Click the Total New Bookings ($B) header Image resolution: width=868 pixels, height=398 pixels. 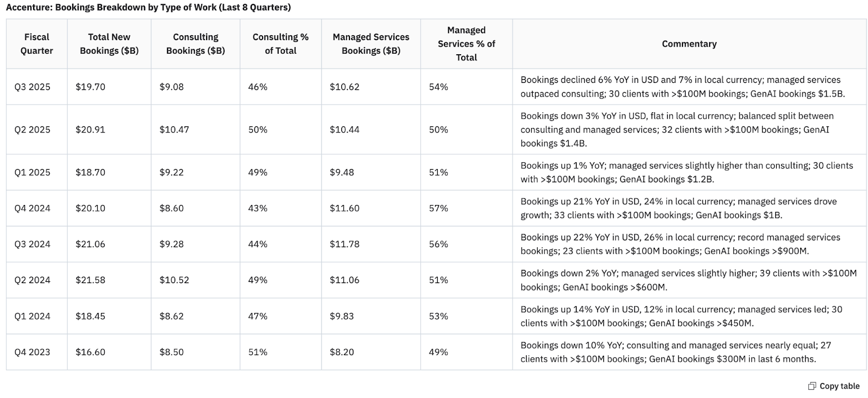109,44
